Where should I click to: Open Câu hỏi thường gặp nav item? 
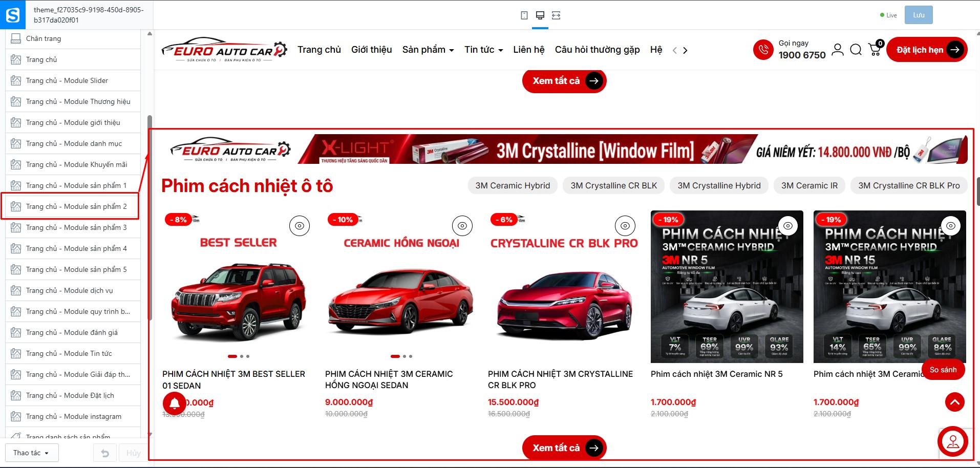(x=598, y=50)
